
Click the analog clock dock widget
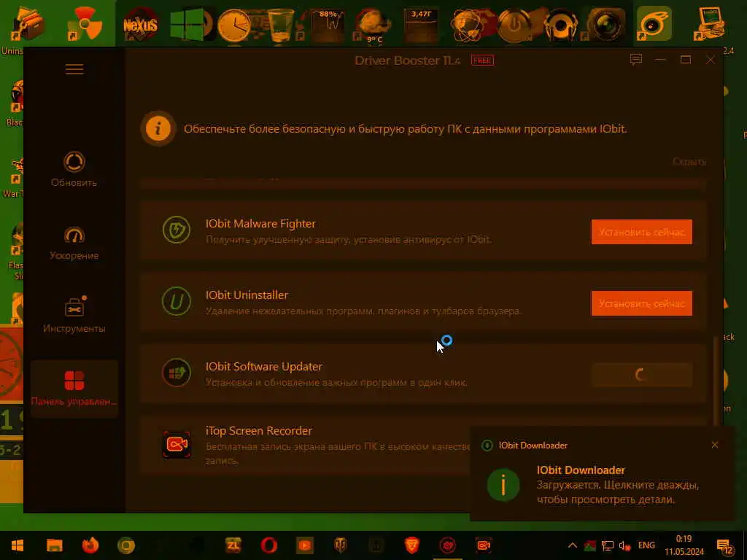click(234, 26)
